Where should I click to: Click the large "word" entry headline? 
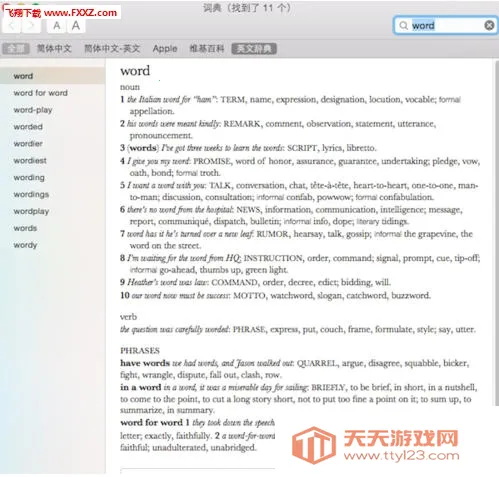coord(135,71)
